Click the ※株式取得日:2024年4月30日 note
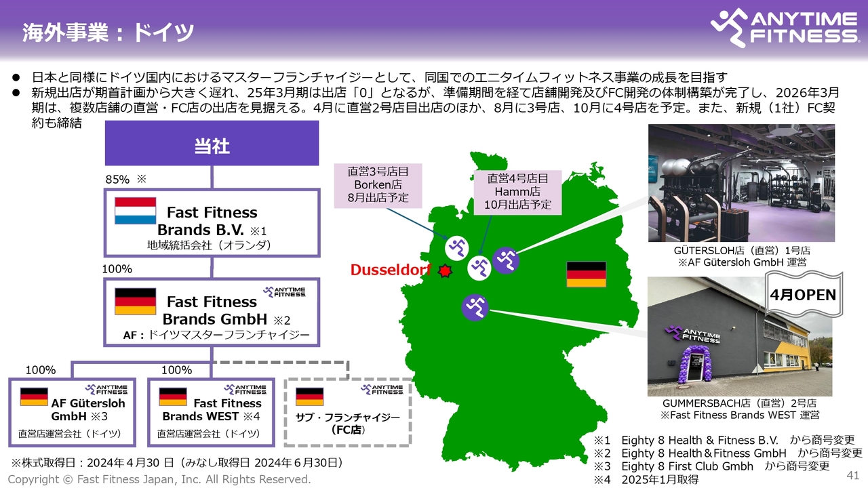Screen dimensions: 868x488 [178, 463]
